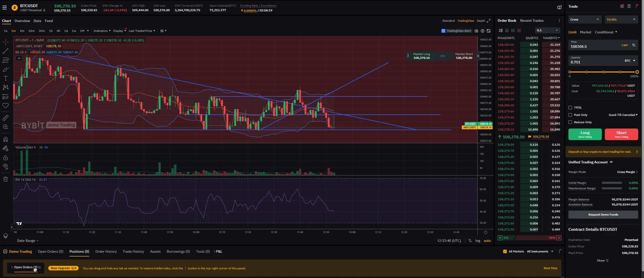
Task: Click the 100% end of quantity slider
Action: click(637, 72)
